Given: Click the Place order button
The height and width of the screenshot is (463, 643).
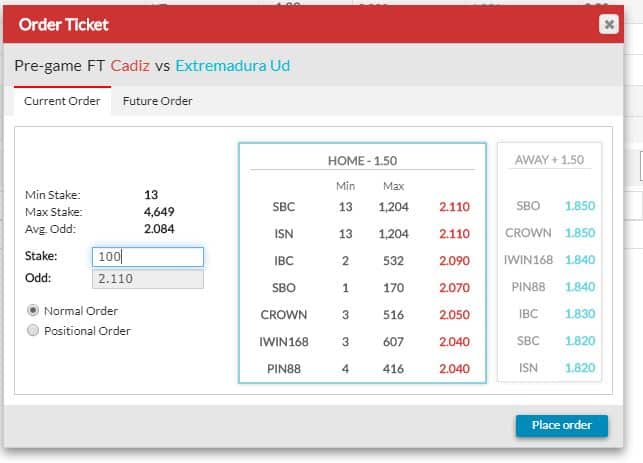Looking at the screenshot, I should pyautogui.click(x=562, y=425).
